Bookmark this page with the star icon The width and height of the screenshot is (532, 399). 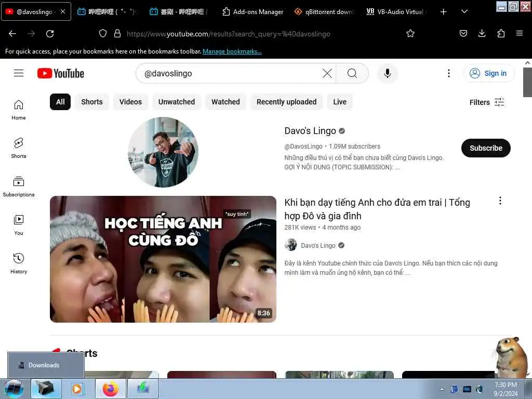click(x=410, y=33)
